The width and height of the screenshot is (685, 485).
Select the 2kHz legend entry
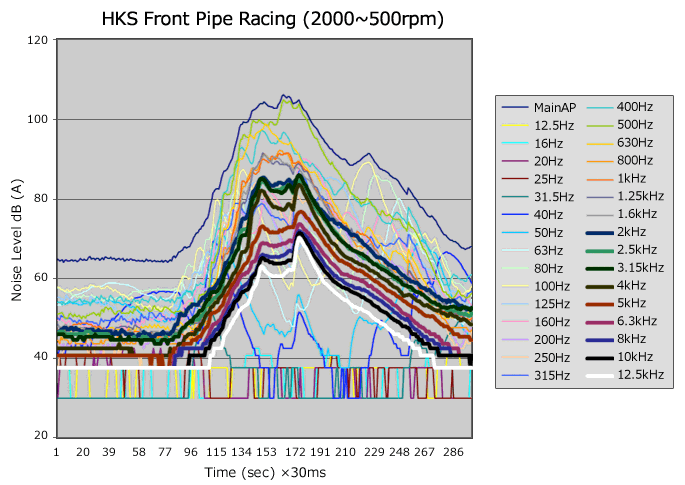click(616, 232)
